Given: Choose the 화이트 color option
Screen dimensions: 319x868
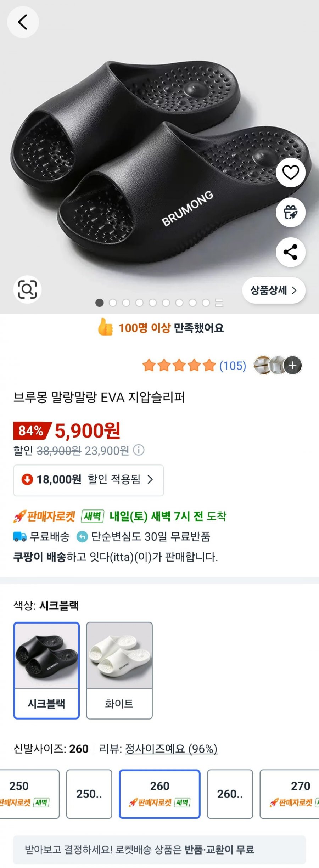Looking at the screenshot, I should coord(119,670).
